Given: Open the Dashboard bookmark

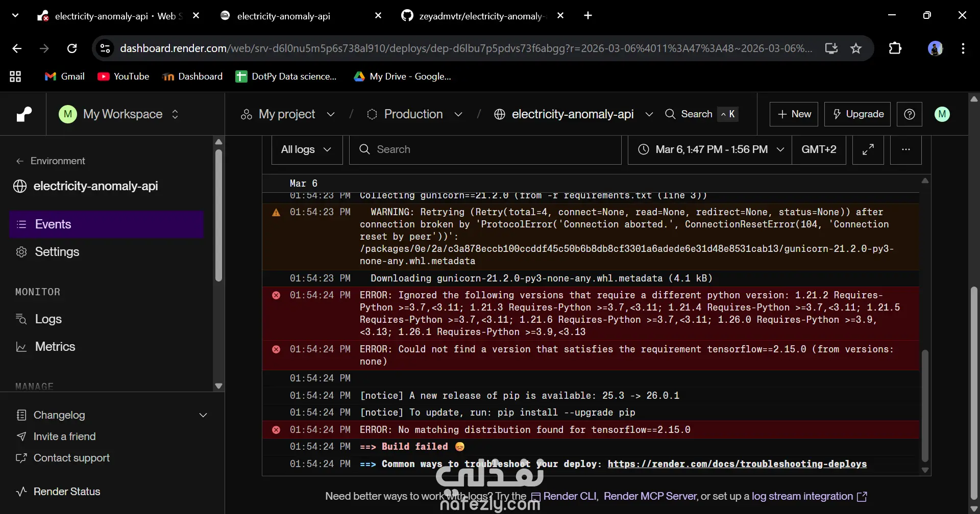Looking at the screenshot, I should (x=192, y=76).
